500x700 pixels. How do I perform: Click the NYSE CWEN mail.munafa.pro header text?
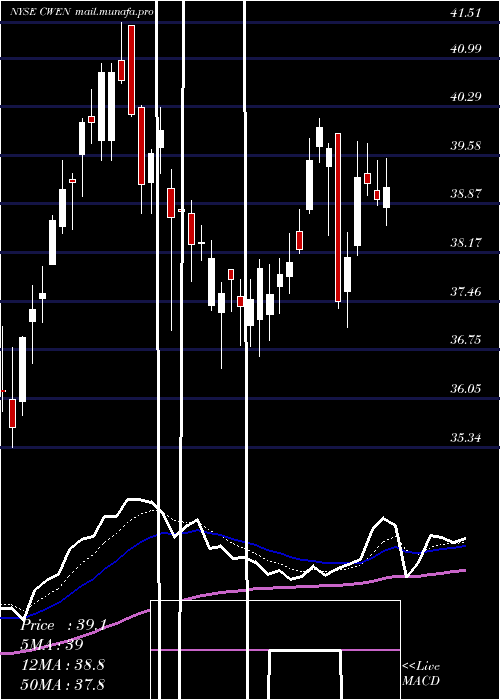pos(82,12)
